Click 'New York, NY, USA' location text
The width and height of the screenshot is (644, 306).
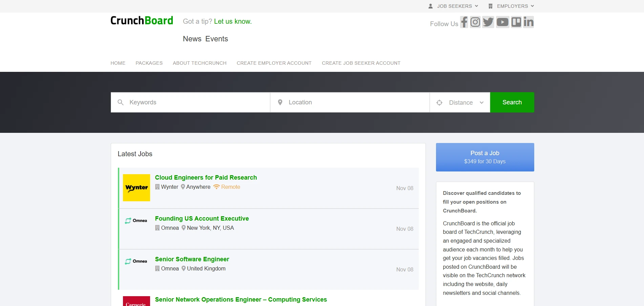pyautogui.click(x=210, y=228)
